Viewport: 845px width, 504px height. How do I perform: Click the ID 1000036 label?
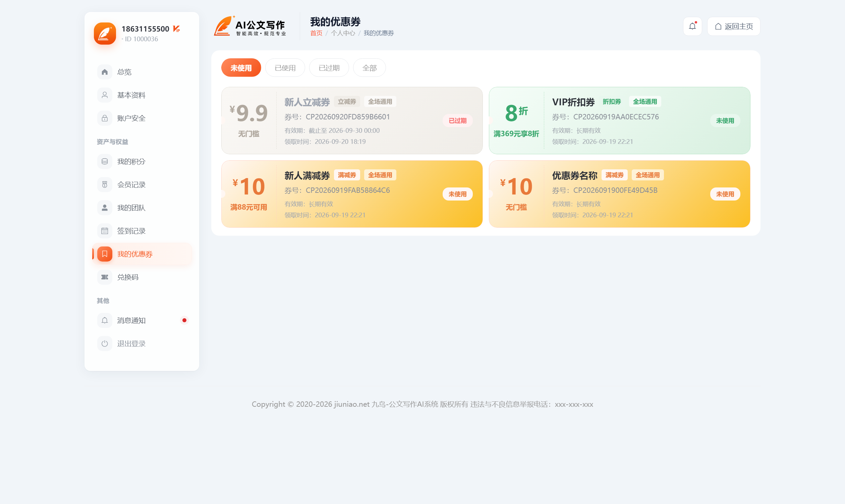[x=141, y=39]
